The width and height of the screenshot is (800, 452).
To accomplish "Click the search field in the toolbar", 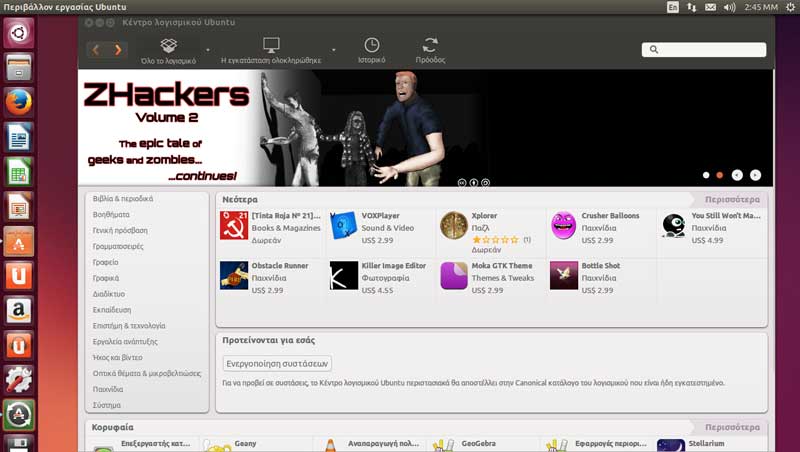I will (704, 49).
